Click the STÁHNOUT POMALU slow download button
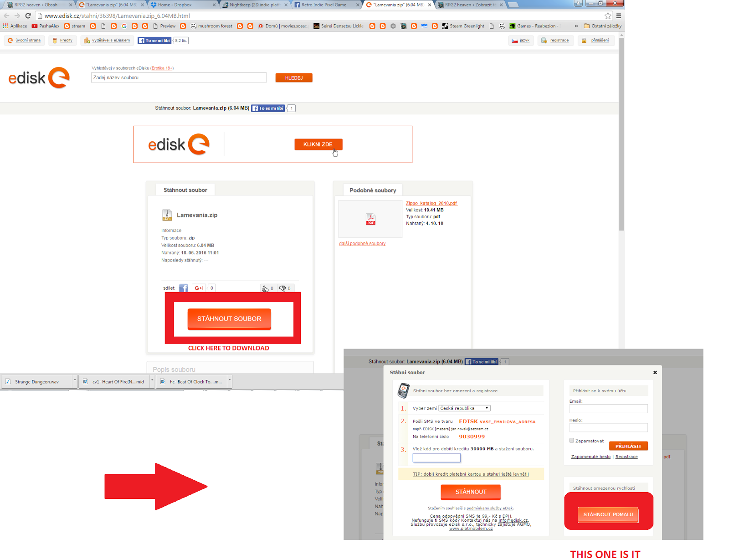 [x=608, y=514]
